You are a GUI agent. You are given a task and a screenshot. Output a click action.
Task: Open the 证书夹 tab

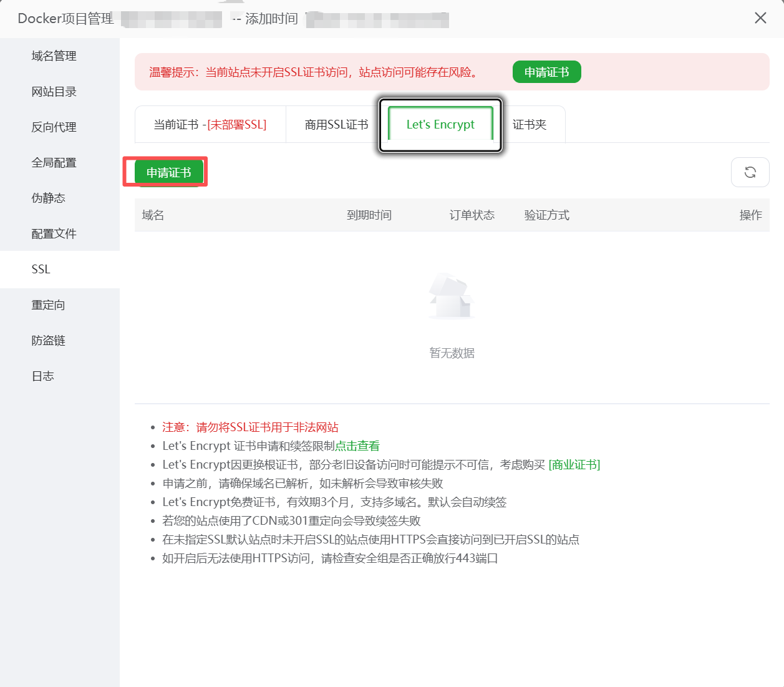tap(530, 125)
